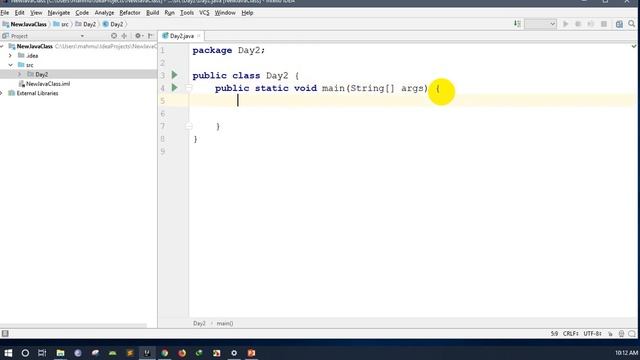640x360 pixels.
Task: Collapse main method fold marker at line 4
Action: pos(189,88)
